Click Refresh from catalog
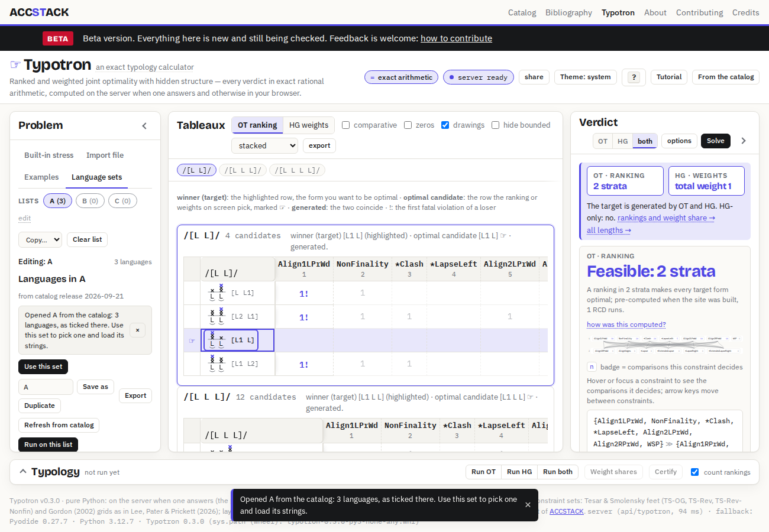This screenshot has width=769, height=532. click(59, 425)
